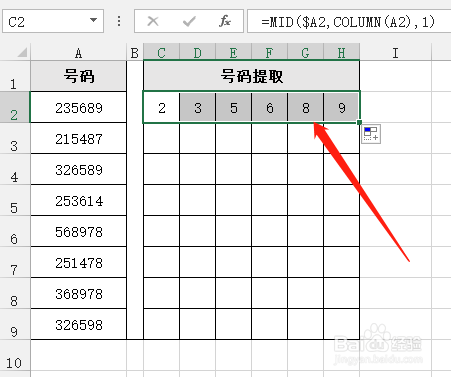Select cell containing 235689
451x377 pixels.
click(78, 107)
